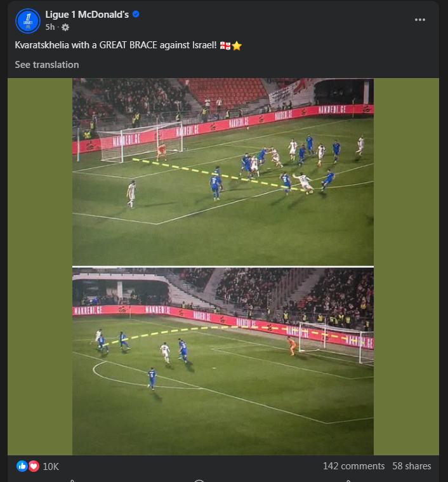
Task: Open the top goal photo with goalkeeper
Action: [x=223, y=171]
